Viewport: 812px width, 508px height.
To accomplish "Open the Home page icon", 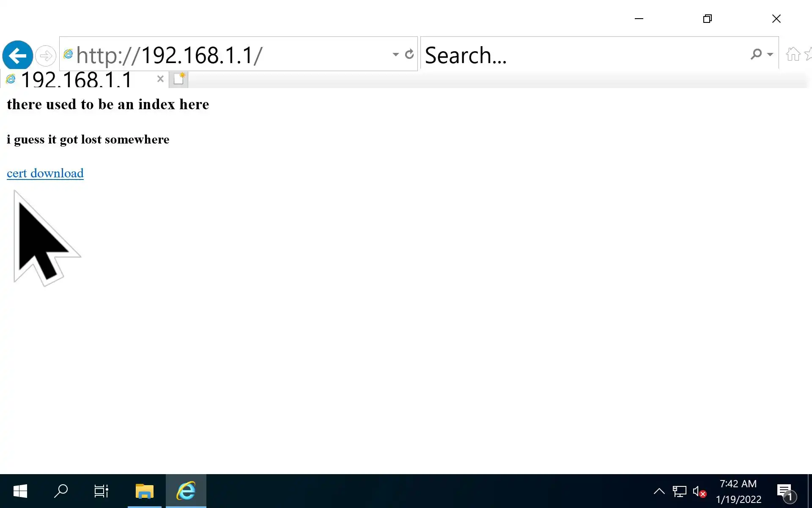I will tap(793, 54).
